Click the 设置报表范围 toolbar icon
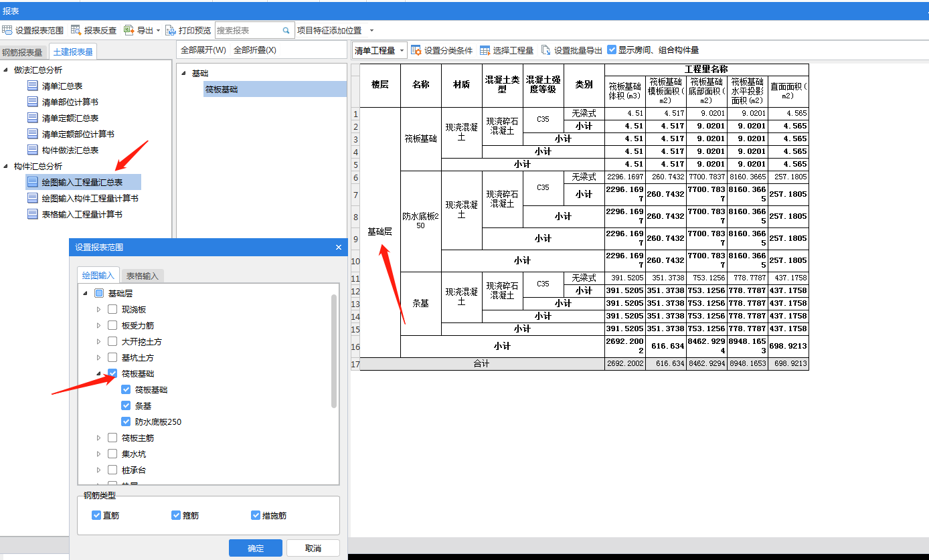Image resolution: width=929 pixels, height=560 pixels. 7,30
